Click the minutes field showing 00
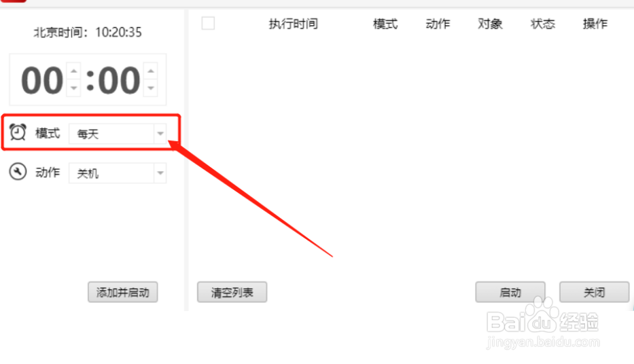The width and height of the screenshot is (634, 364). click(x=119, y=80)
